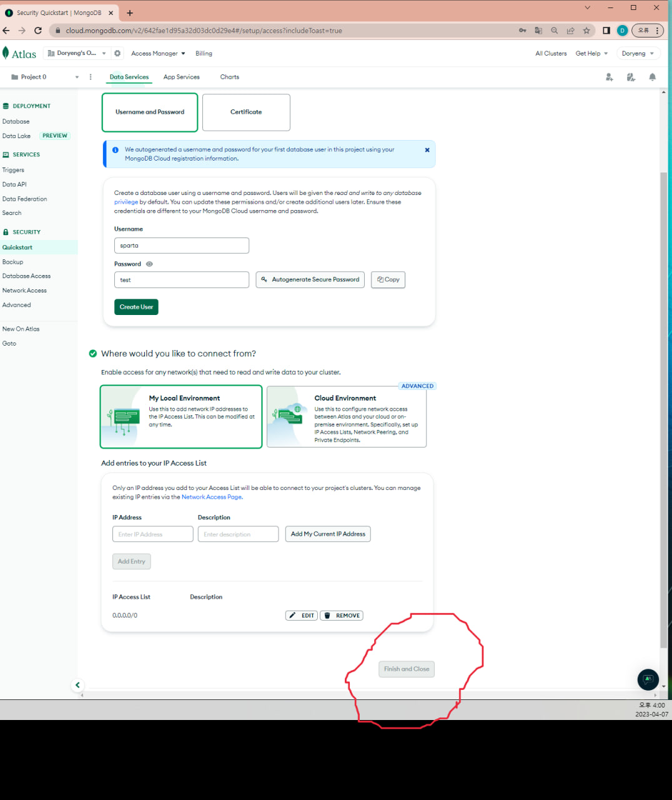Click the password key icon in address bar
This screenshot has width=672, height=800.
(x=523, y=30)
